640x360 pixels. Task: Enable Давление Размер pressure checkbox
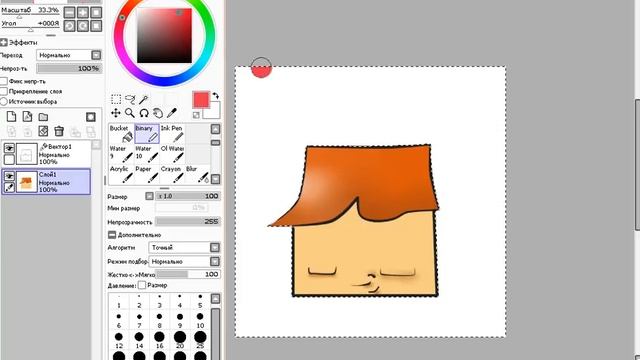pyautogui.click(x=142, y=285)
